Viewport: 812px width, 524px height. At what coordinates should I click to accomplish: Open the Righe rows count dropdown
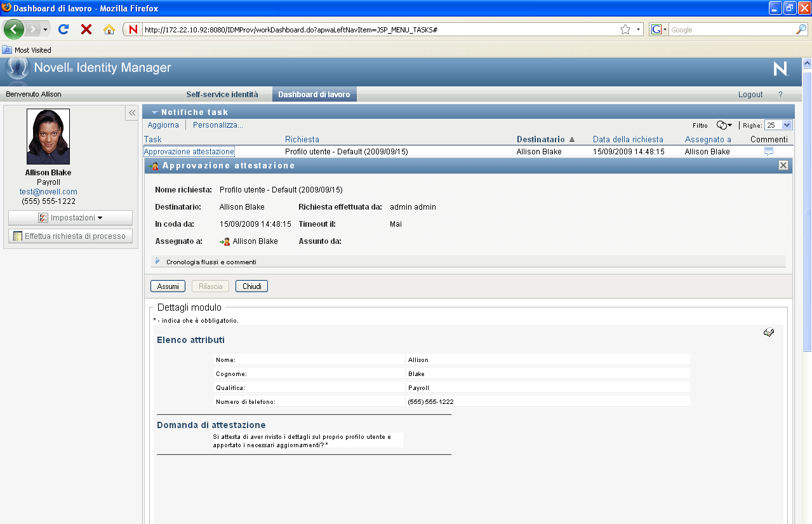click(778, 125)
